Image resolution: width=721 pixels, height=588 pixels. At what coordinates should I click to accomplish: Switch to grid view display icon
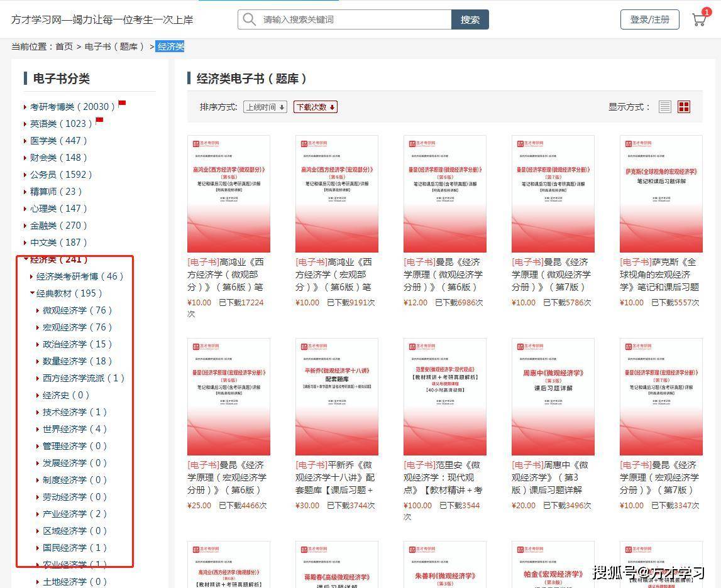click(x=683, y=107)
